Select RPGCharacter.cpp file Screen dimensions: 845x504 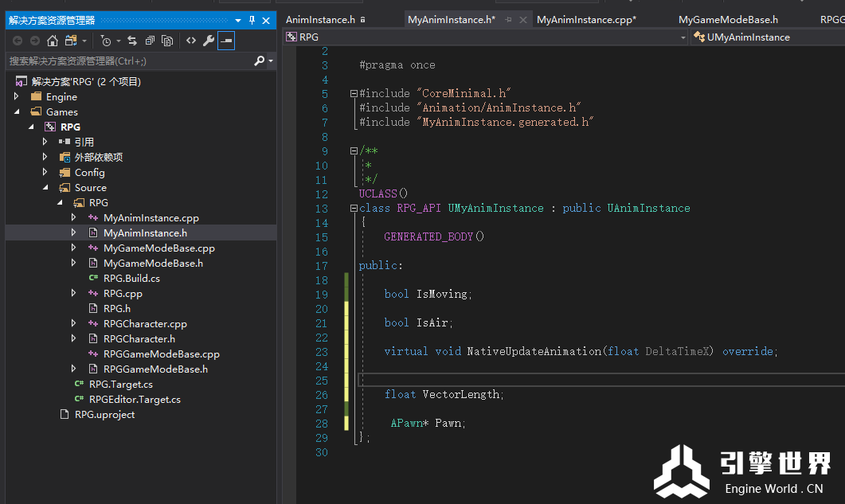[x=145, y=323]
